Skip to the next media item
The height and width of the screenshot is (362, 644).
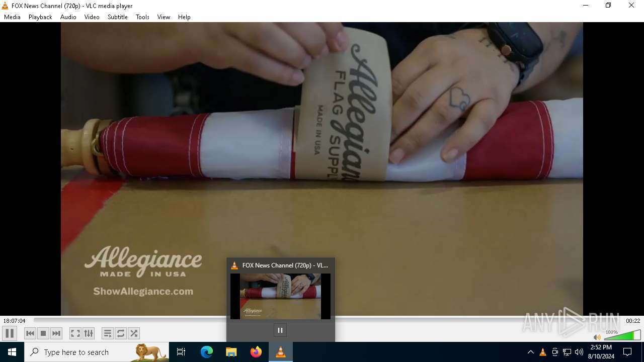(x=56, y=333)
